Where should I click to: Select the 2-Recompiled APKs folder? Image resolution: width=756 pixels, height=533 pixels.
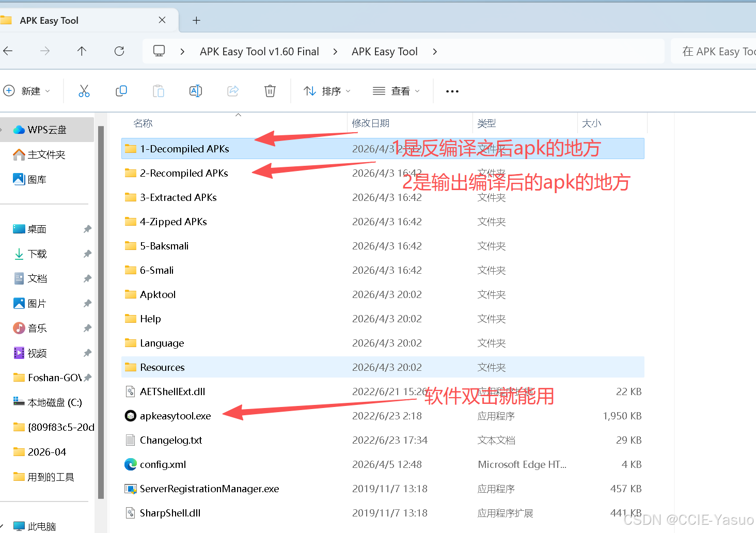(383, 173)
